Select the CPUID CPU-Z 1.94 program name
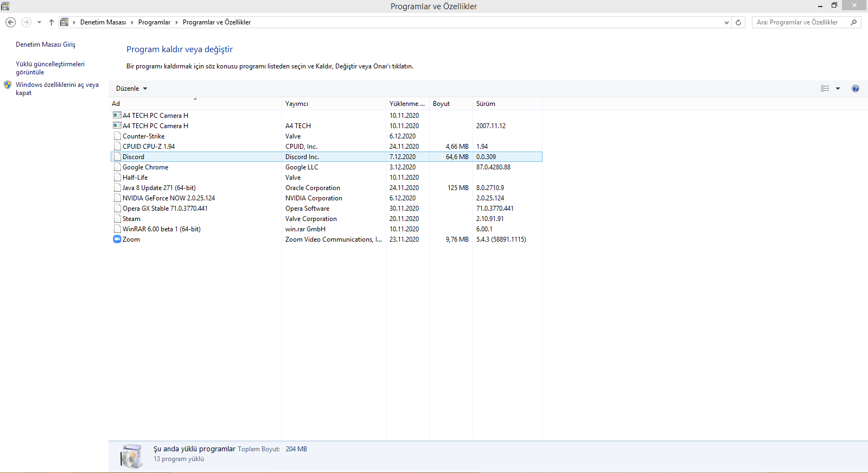 (x=149, y=147)
